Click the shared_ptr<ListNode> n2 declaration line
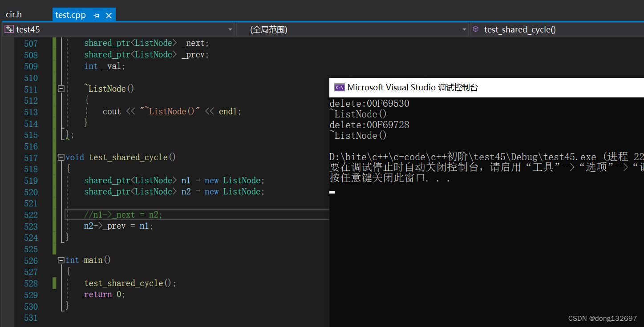644x327 pixels. (174, 192)
